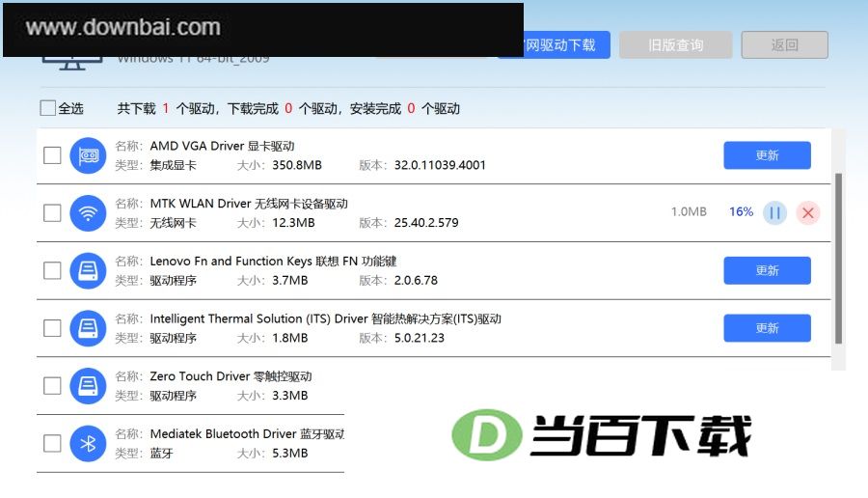Screen dimensions: 868x498
Task: Click the 1.0MB downloaded amount
Action: click(689, 212)
